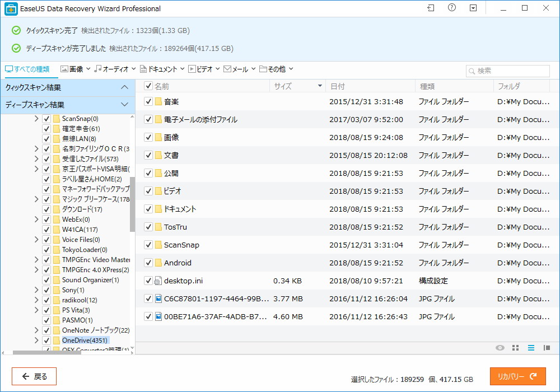
Task: Uncheck the desktop.ini checkbox
Action: [x=148, y=281]
